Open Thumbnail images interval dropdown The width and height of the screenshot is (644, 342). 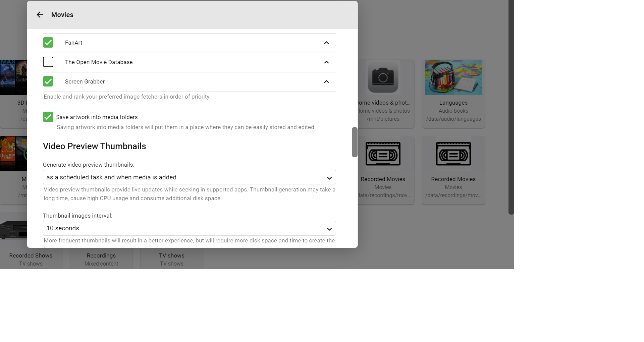point(189,228)
